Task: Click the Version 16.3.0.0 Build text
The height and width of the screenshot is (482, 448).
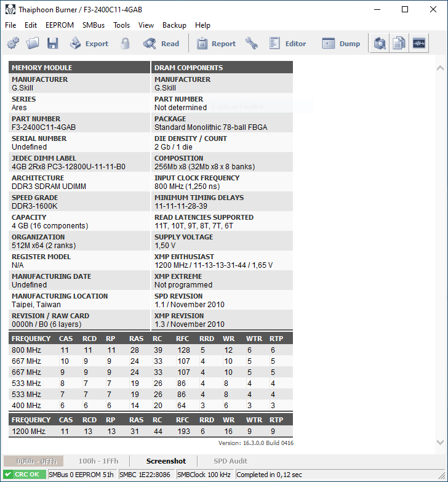Action: (256, 443)
